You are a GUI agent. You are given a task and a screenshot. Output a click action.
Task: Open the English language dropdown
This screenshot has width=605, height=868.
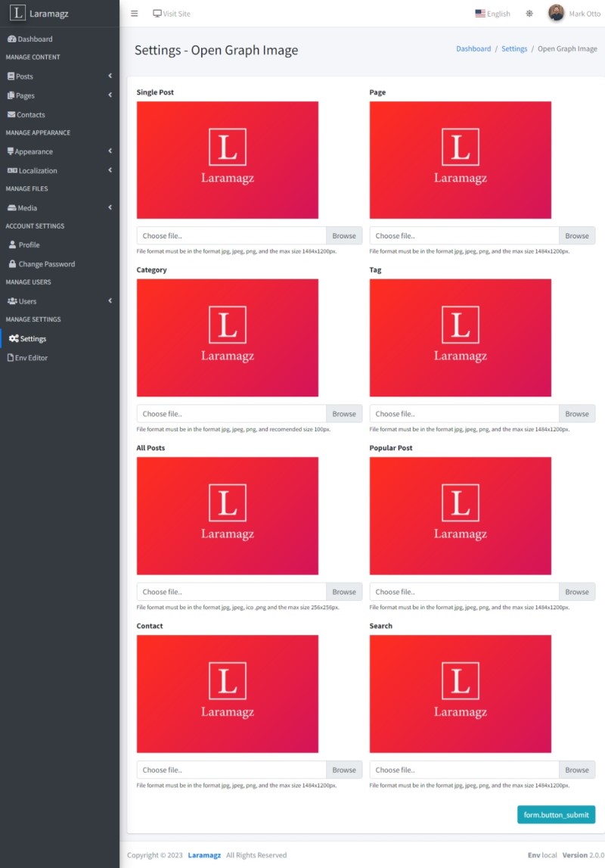tap(492, 14)
